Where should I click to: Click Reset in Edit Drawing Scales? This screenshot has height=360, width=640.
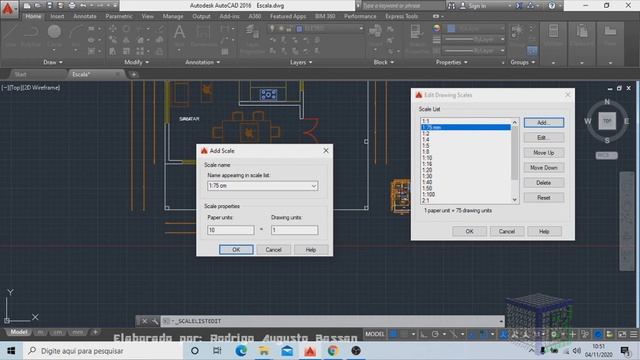(x=544, y=198)
